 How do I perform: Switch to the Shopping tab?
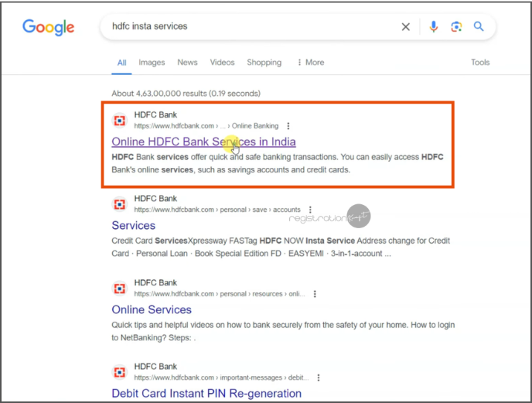coord(264,63)
